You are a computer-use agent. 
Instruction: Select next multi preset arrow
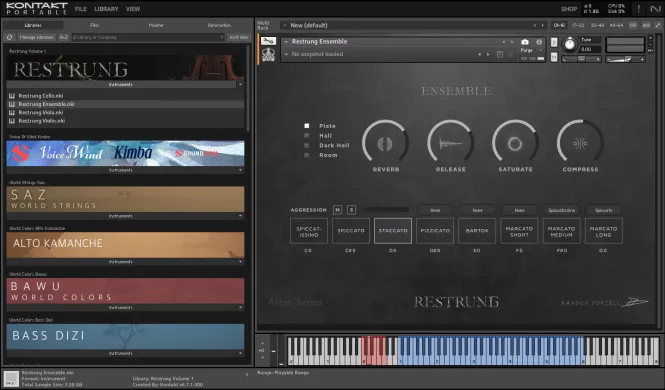pos(542,25)
